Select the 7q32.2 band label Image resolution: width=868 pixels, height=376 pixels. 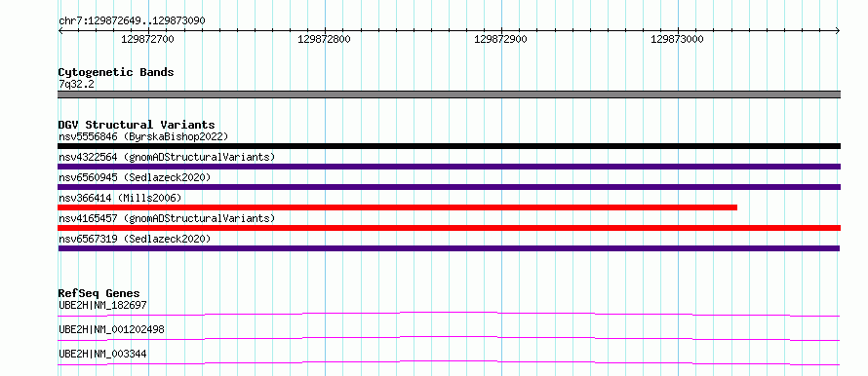click(x=75, y=84)
